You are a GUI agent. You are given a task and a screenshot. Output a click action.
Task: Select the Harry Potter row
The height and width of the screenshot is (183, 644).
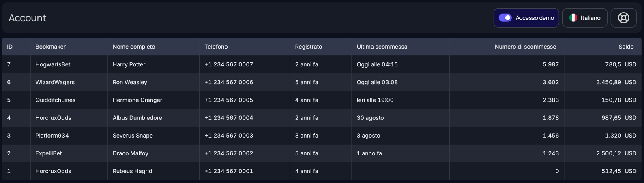tap(129, 64)
